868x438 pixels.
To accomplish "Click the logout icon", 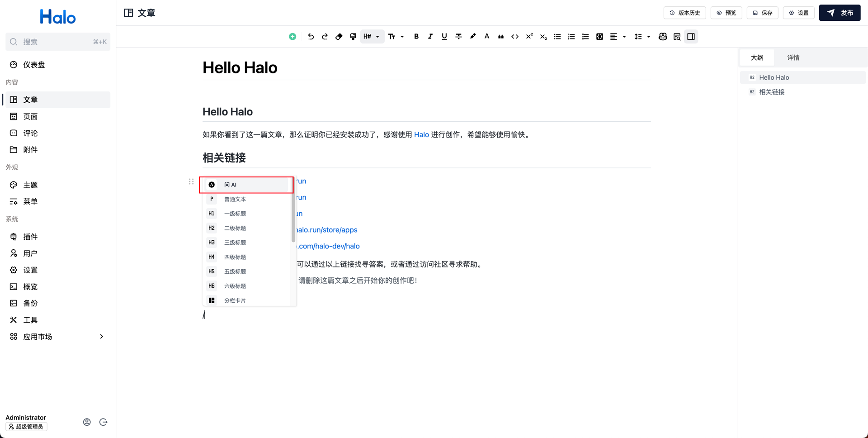I will pos(104,422).
